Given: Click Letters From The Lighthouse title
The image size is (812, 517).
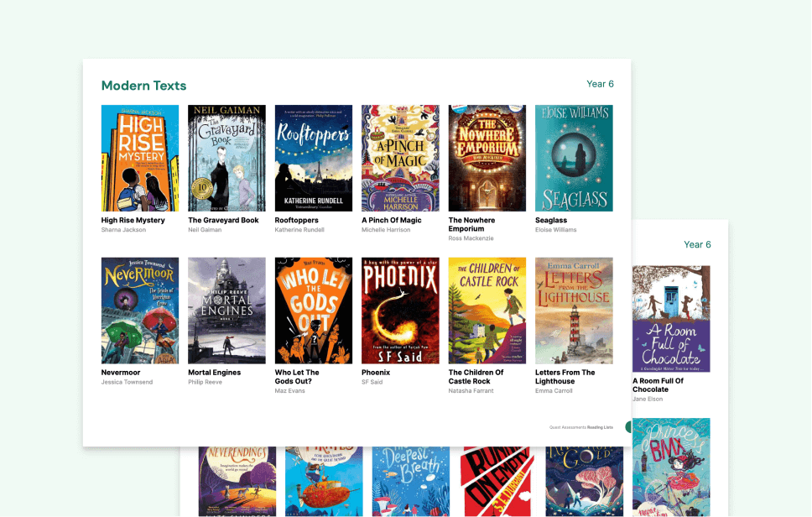Looking at the screenshot, I should click(565, 377).
